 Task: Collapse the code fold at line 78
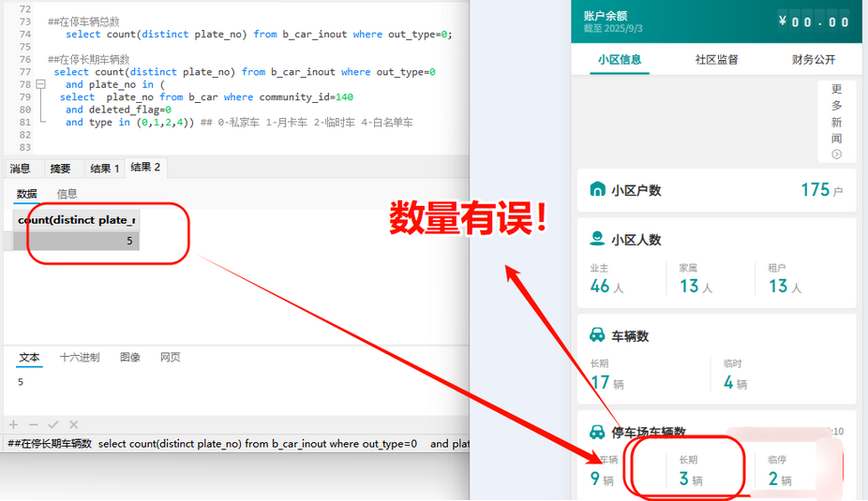point(39,84)
